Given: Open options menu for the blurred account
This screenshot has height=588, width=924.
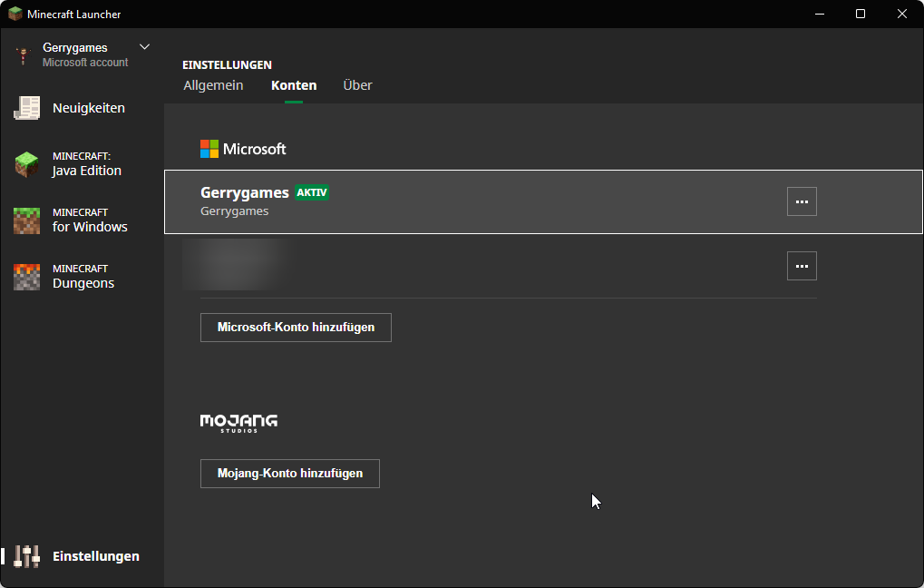Looking at the screenshot, I should [x=802, y=266].
